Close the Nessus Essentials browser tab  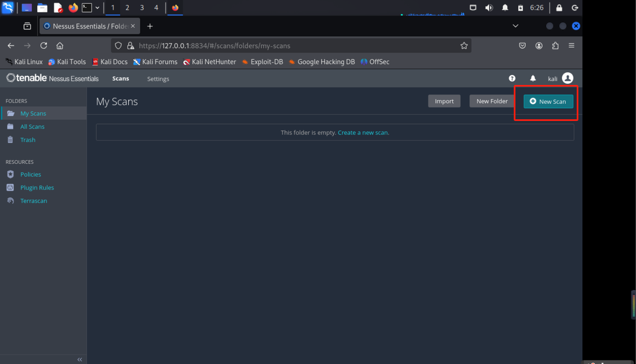pyautogui.click(x=133, y=26)
